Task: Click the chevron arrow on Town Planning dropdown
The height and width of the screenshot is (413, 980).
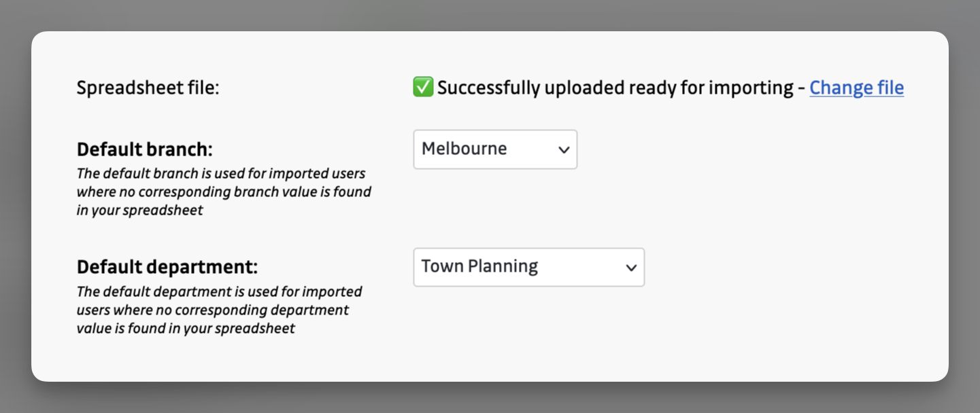Action: point(631,268)
